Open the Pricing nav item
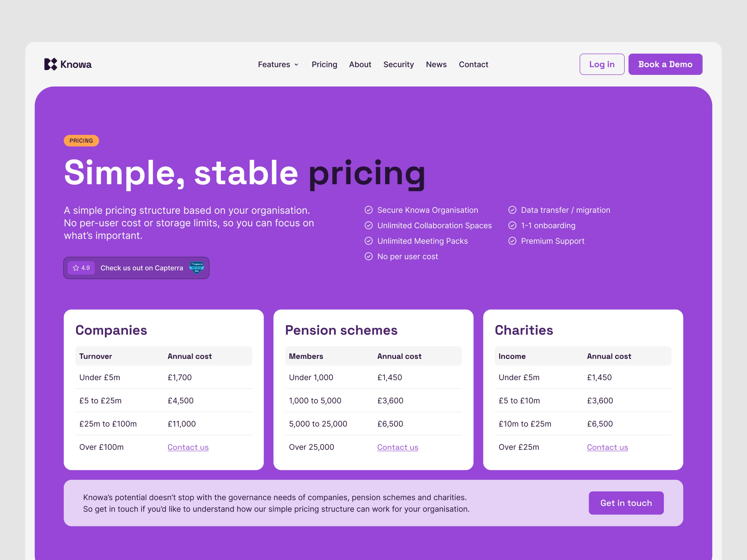 point(324,64)
